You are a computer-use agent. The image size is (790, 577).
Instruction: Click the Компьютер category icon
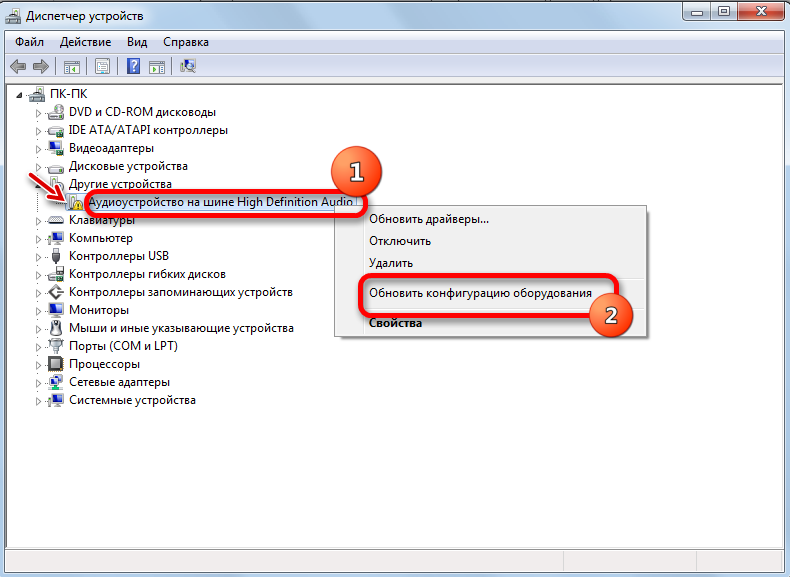[x=55, y=238]
